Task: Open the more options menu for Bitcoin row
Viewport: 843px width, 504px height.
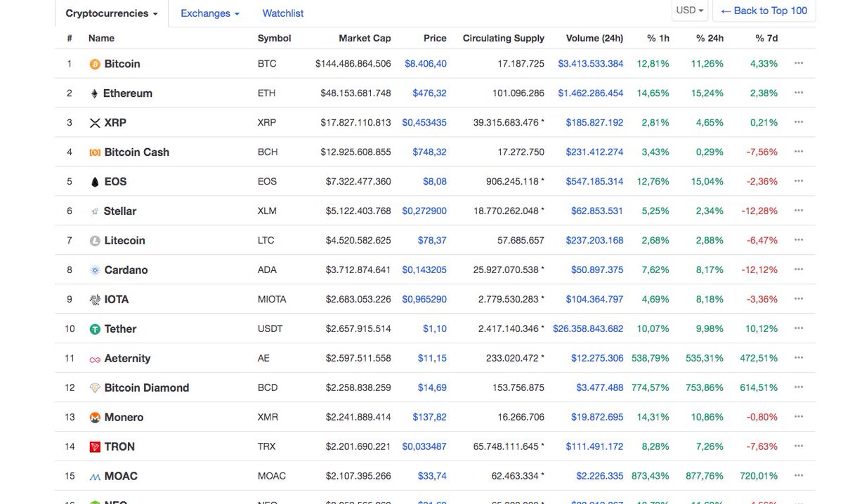Action: pyautogui.click(x=799, y=63)
